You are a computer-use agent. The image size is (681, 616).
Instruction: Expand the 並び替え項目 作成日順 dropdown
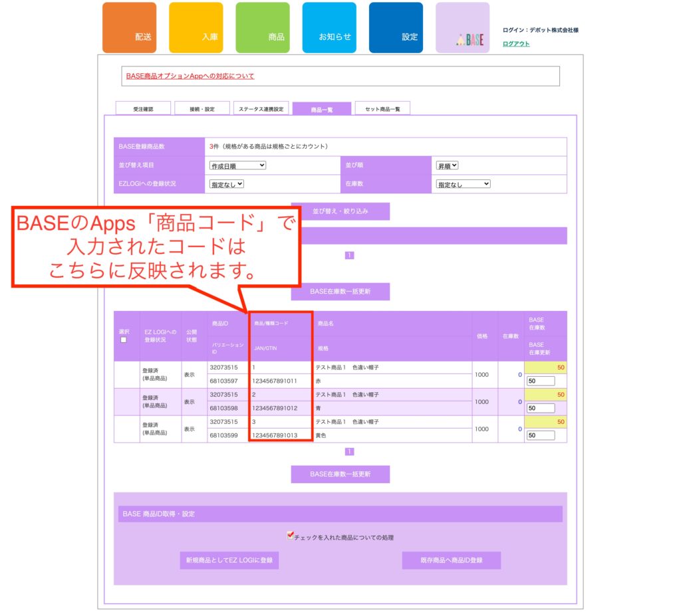tap(237, 165)
